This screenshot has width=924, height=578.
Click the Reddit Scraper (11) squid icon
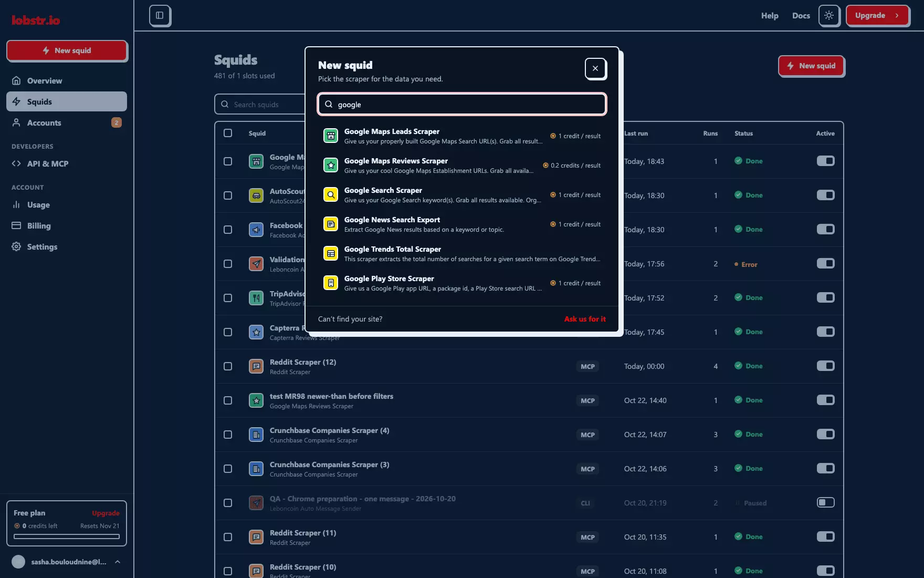pos(256,537)
